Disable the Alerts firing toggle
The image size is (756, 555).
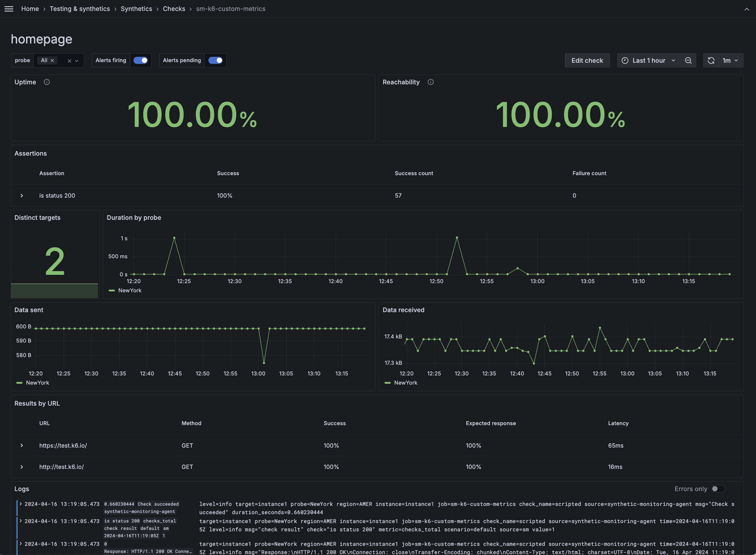point(141,60)
